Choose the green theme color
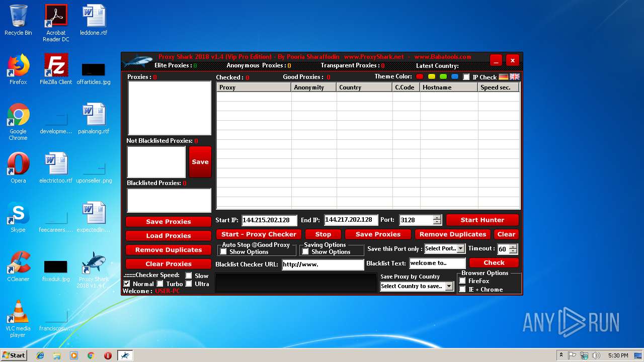644x362 pixels. tap(443, 77)
